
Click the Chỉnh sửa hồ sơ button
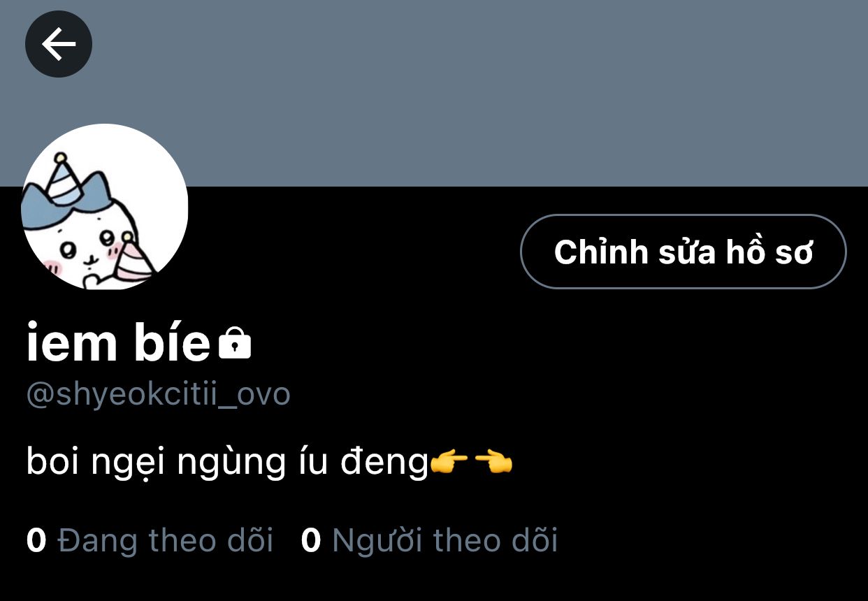click(683, 252)
